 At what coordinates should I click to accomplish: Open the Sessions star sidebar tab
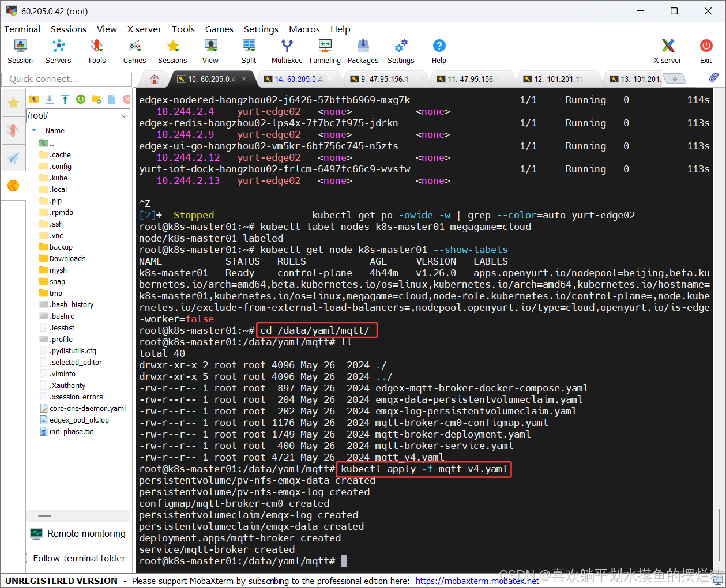pyautogui.click(x=13, y=103)
